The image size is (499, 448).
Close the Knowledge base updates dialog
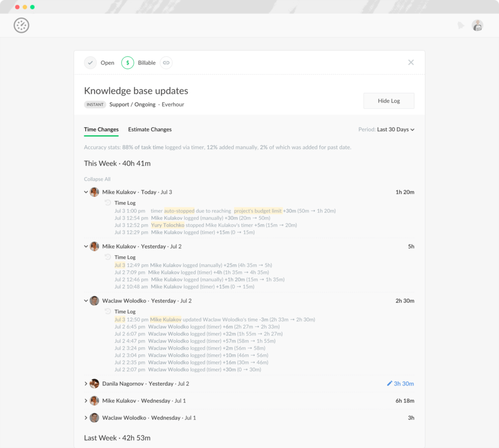coord(411,62)
